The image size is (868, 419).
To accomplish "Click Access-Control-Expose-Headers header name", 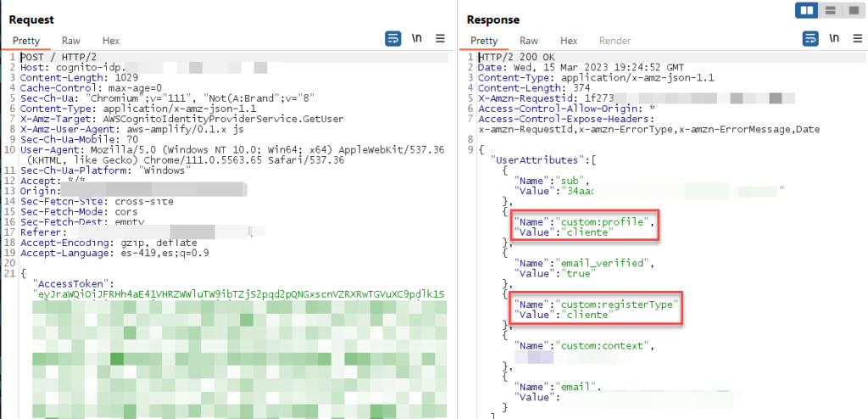I will coord(566,119).
